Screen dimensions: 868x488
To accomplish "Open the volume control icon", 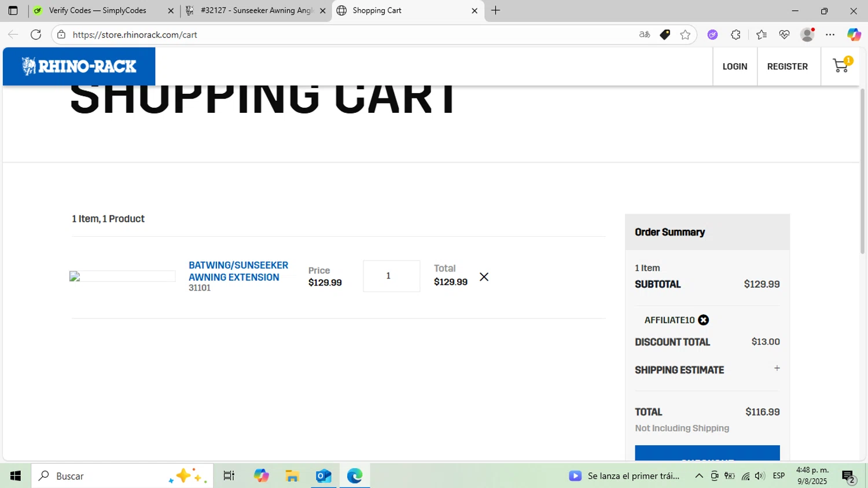I will click(x=760, y=476).
